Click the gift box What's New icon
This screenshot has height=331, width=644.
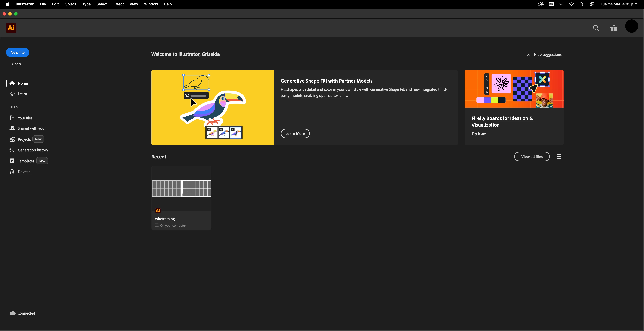(x=614, y=28)
